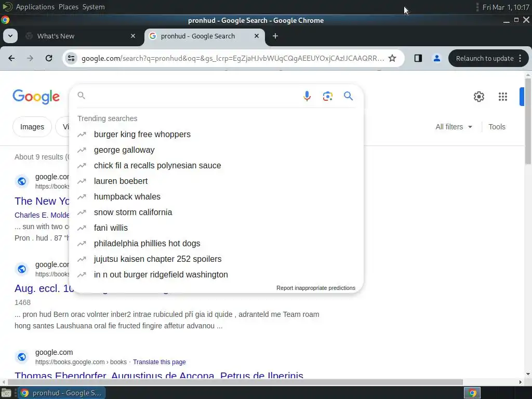
Task: Bookmark this tab with the star icon
Action: pos(392,58)
